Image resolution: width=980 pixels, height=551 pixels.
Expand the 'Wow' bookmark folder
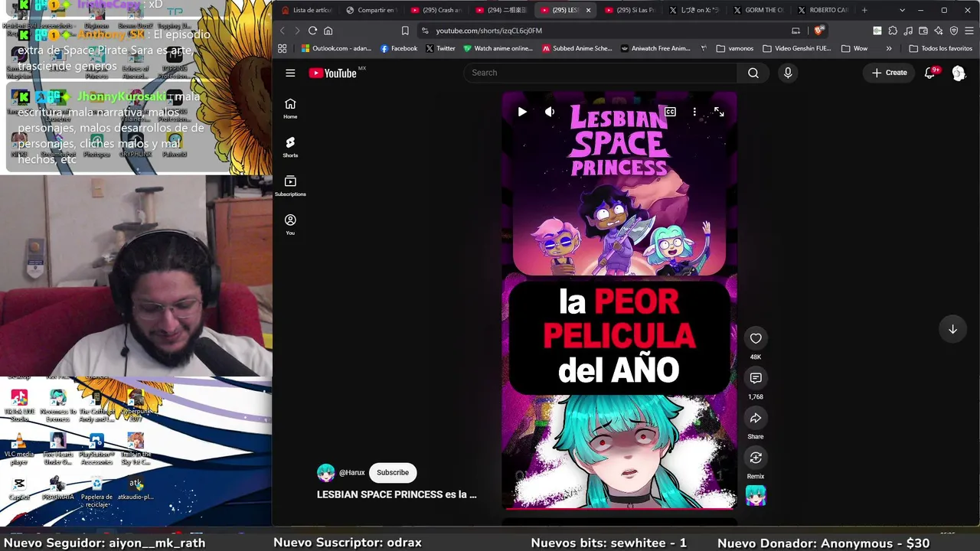coord(854,48)
